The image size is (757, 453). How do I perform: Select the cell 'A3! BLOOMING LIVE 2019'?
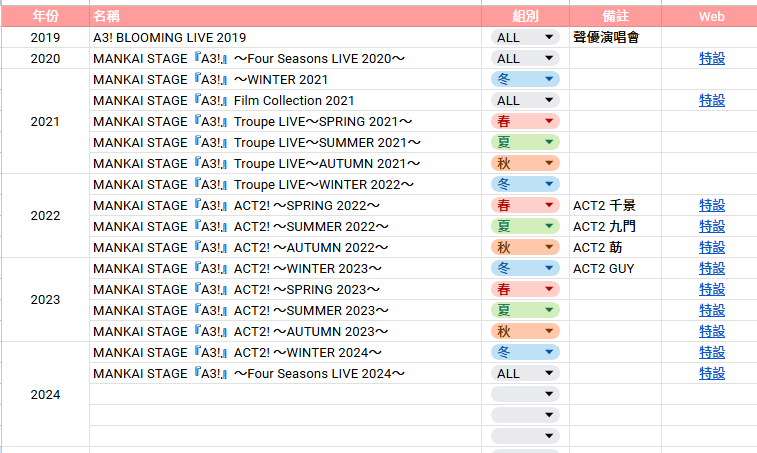pos(285,37)
